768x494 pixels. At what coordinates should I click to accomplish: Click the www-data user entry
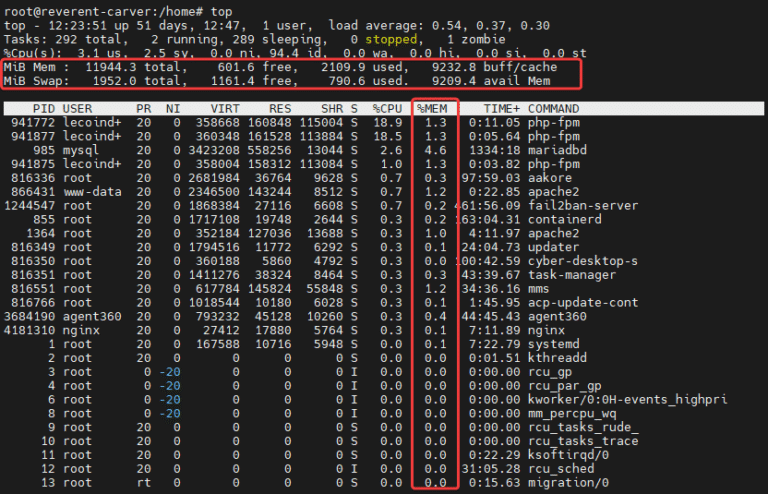coord(92,191)
